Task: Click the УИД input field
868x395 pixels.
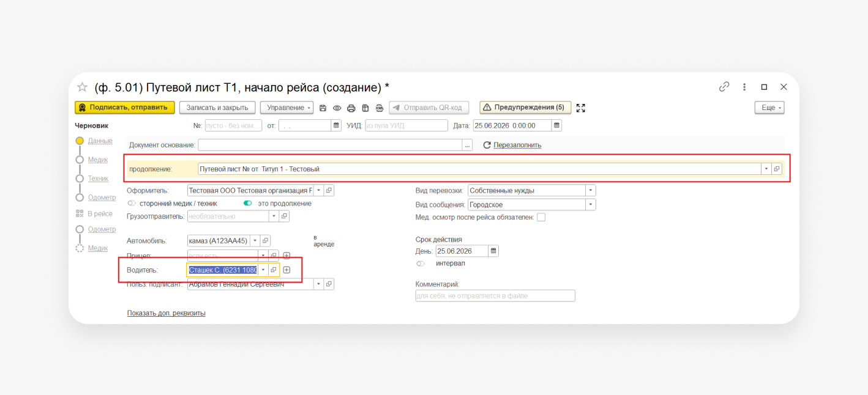Action: click(x=406, y=125)
